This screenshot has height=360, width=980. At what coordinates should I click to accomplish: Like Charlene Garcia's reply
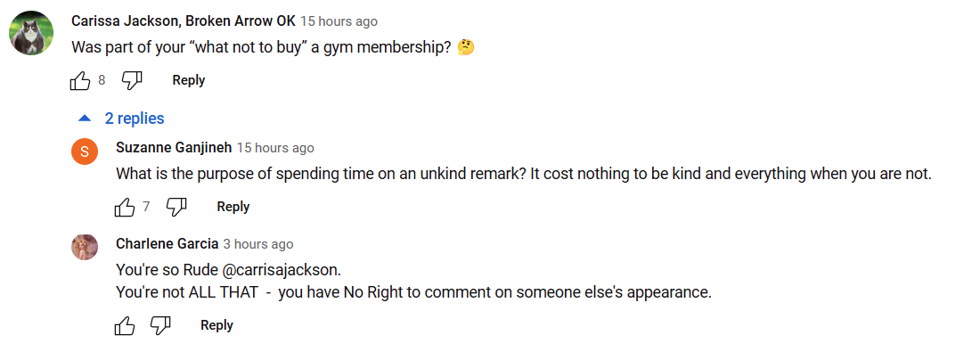(125, 325)
